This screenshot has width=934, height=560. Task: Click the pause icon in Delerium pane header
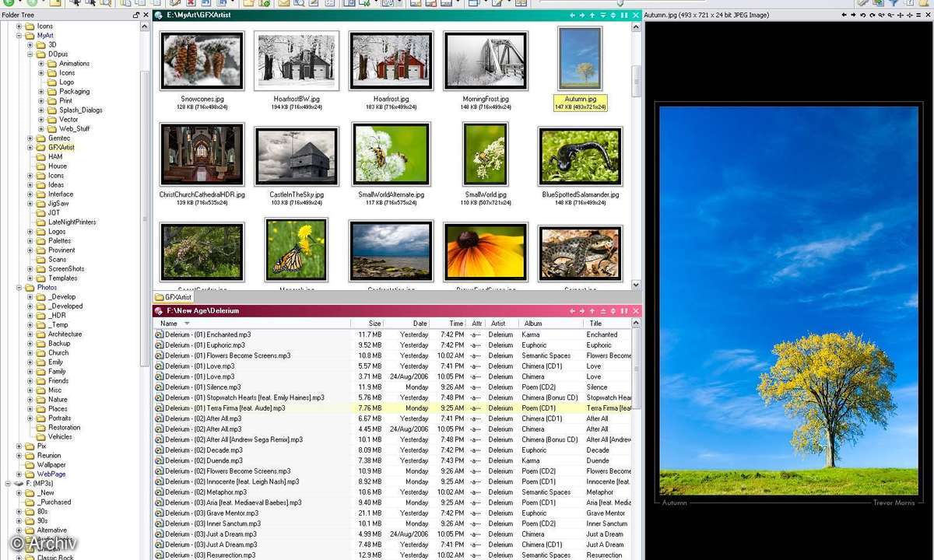[x=624, y=310]
